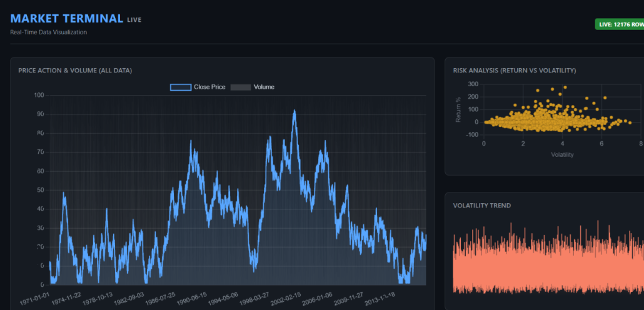Screen dimensions: 644x310
Task: Click the 100 value on the price axis
Action: tap(39, 96)
